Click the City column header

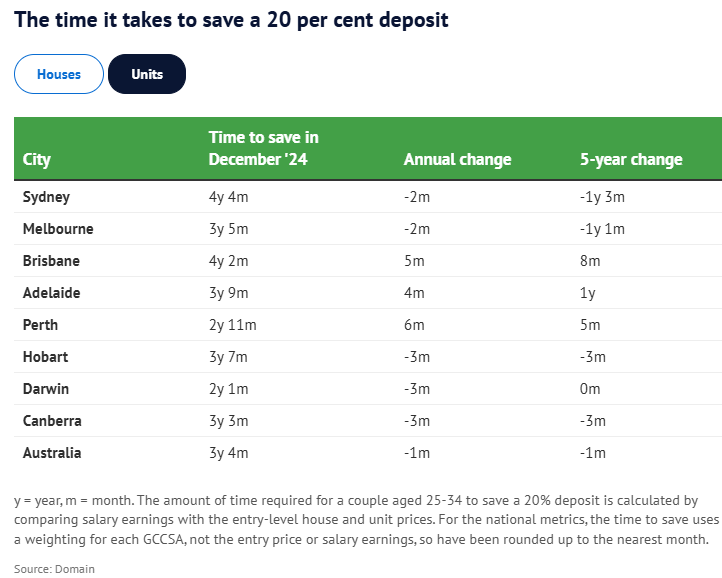coord(37,160)
